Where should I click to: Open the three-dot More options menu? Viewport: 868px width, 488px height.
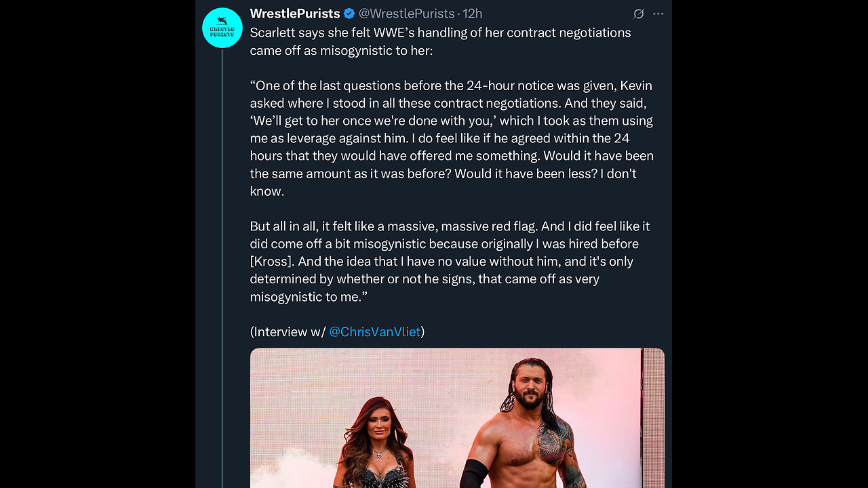coord(658,14)
